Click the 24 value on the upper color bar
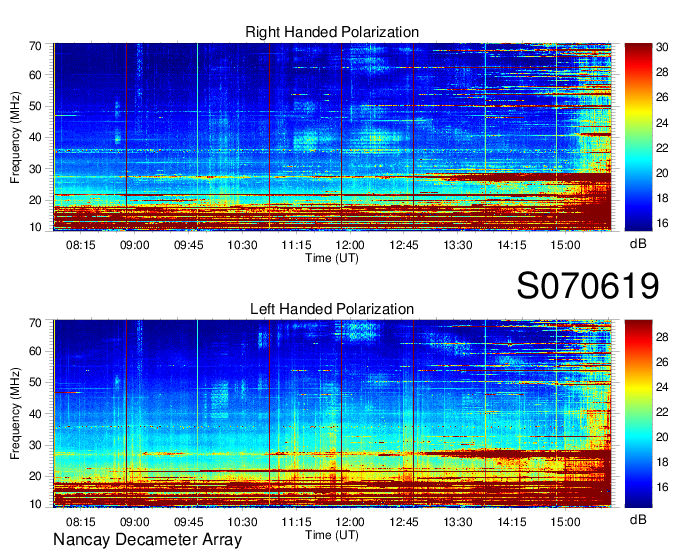 tap(662, 123)
